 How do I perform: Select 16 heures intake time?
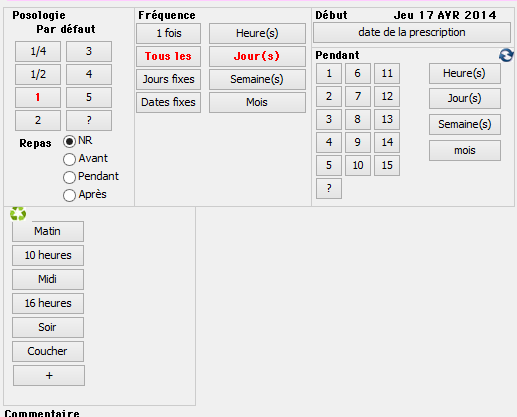(x=48, y=303)
